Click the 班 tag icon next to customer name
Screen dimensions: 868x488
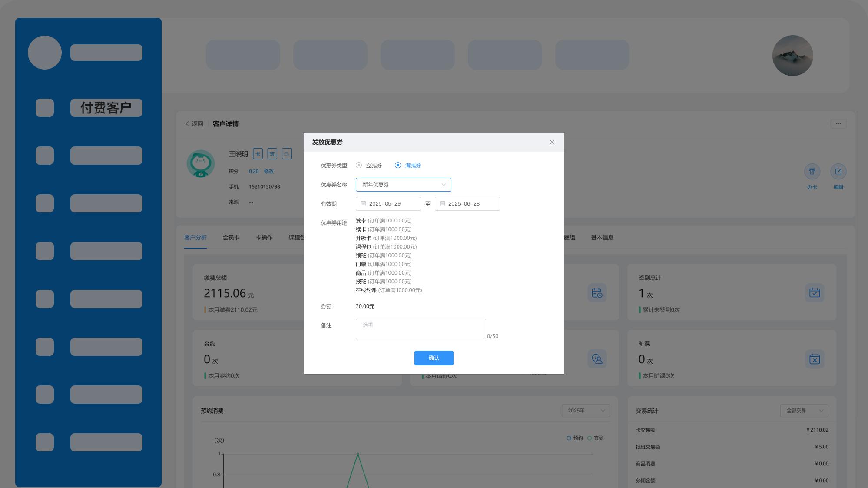tap(272, 154)
